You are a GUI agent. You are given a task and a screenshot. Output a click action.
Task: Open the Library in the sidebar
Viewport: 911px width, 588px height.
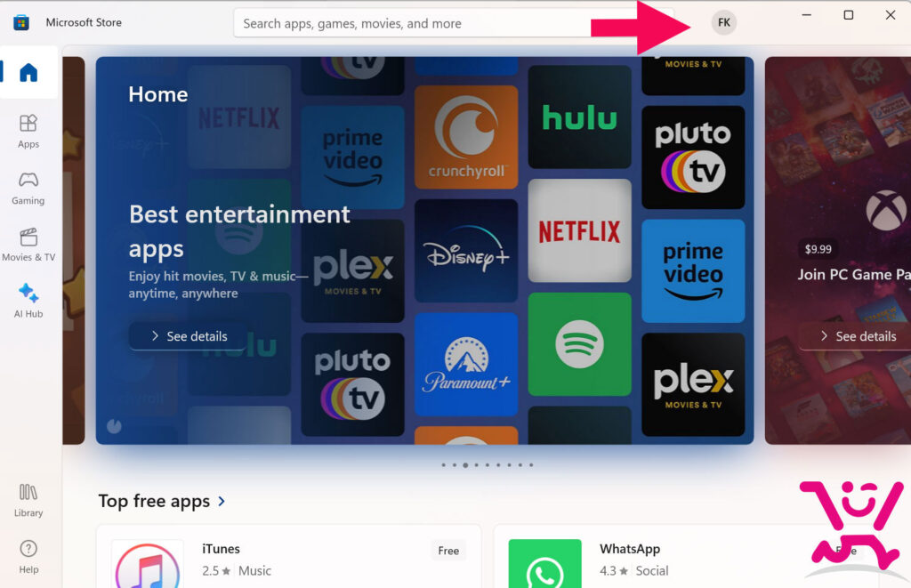point(28,500)
